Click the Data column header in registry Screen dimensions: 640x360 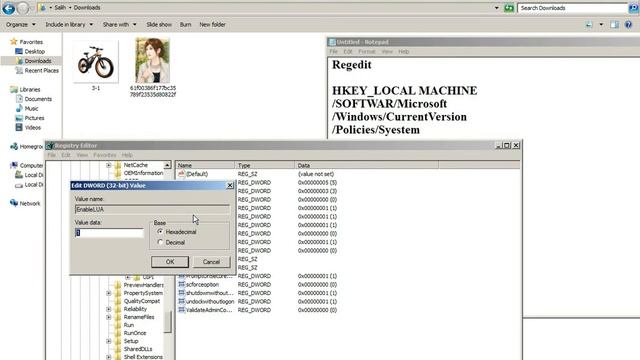click(x=367, y=165)
